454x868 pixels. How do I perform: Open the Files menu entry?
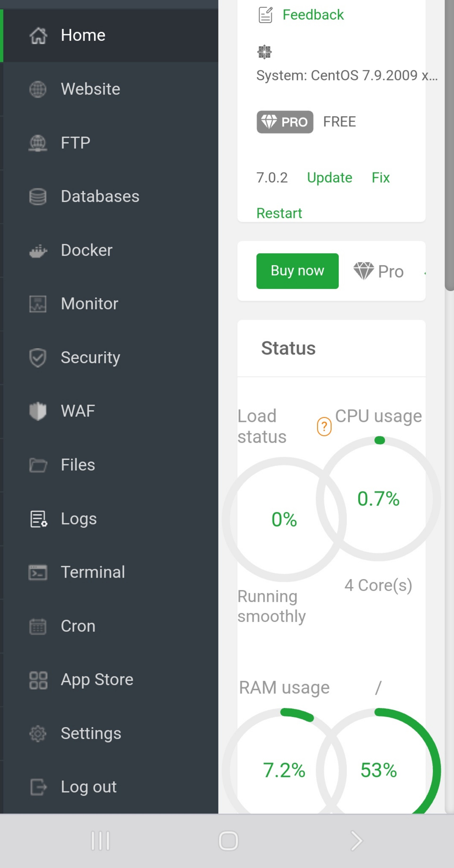point(78,465)
